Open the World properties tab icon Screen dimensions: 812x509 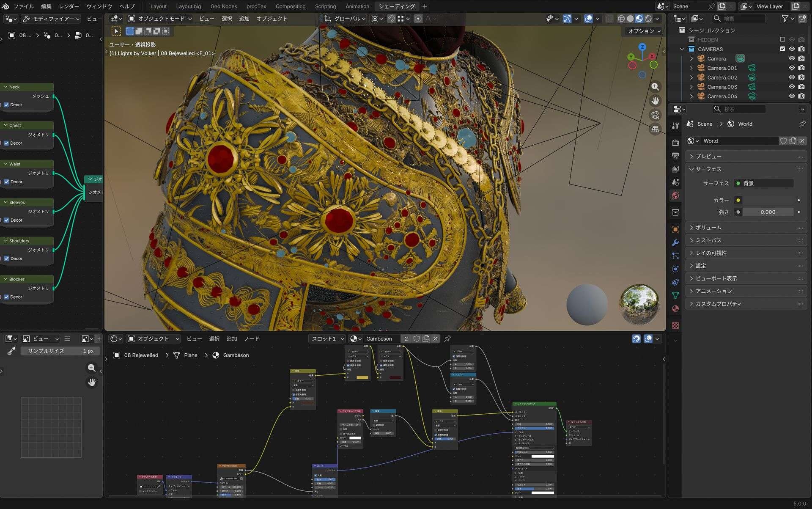coord(675,195)
